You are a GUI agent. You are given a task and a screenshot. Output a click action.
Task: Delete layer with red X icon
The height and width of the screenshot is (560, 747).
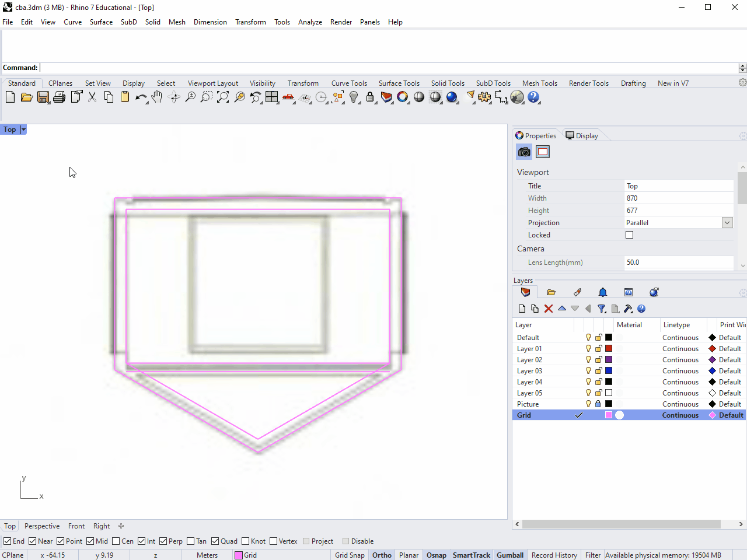[549, 309]
